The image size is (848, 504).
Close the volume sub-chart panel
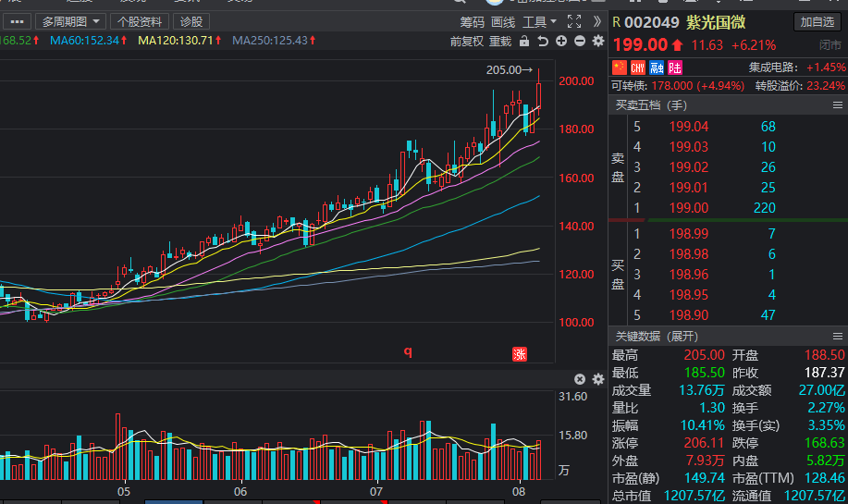(x=580, y=379)
